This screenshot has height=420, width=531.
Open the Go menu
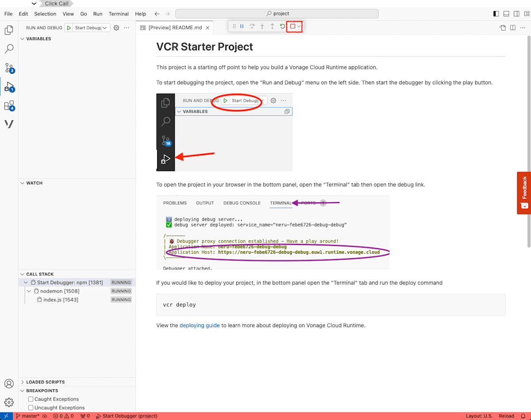(x=84, y=14)
